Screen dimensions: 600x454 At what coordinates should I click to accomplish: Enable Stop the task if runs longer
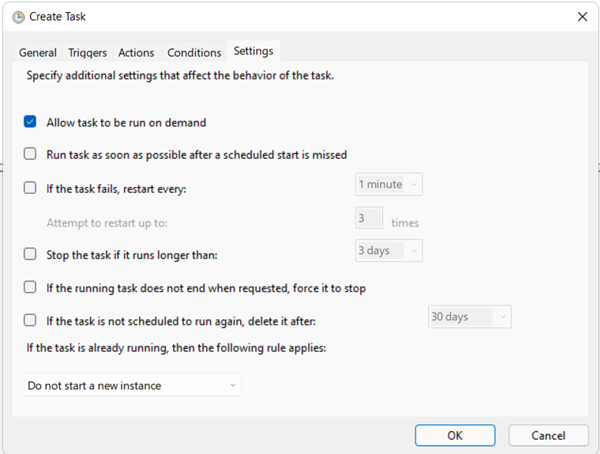30,254
